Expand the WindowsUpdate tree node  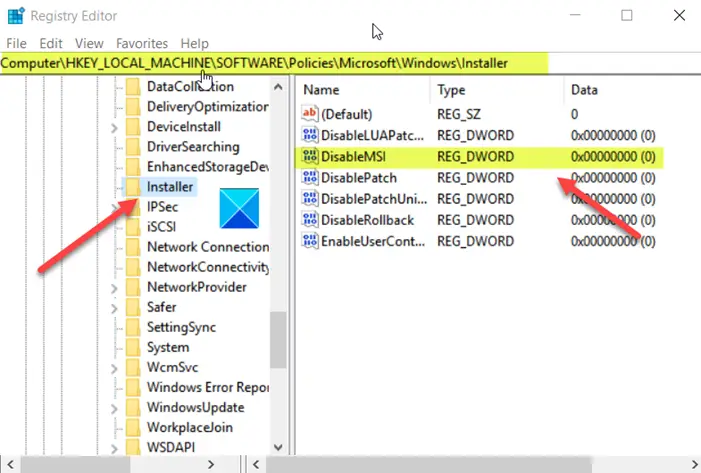click(x=114, y=409)
